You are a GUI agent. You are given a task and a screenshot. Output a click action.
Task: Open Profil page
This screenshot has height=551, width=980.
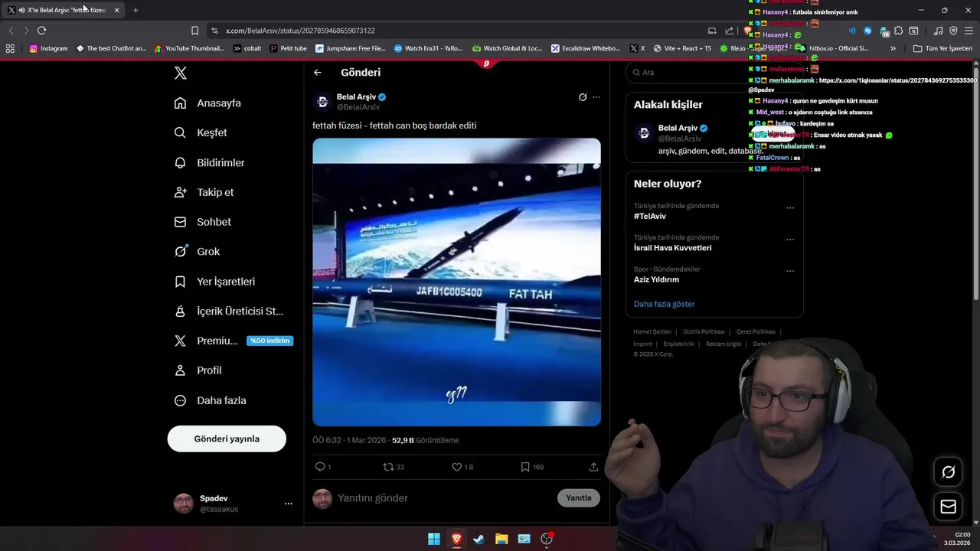coord(198,370)
